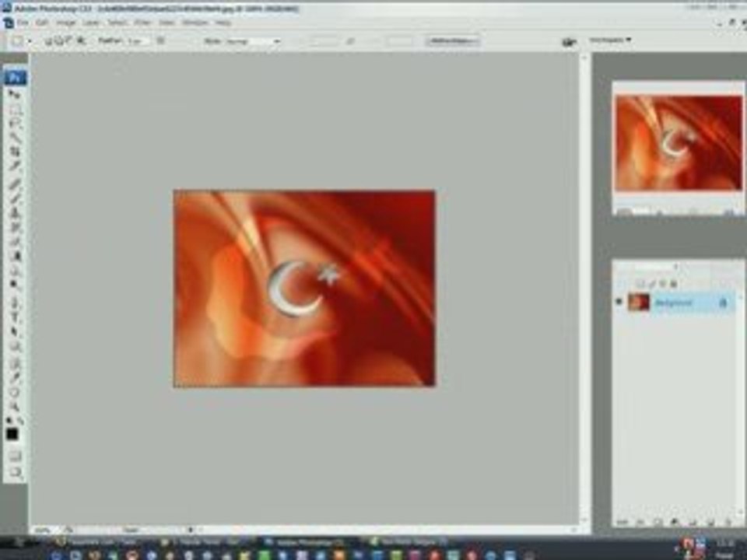Screen dimensions: 747x560
Task: Open the Style dropdown showing Normal
Action: click(x=252, y=41)
